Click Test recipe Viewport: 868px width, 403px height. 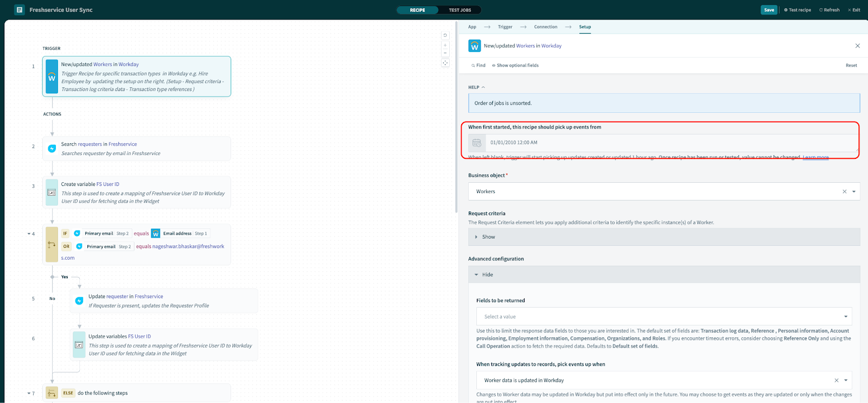tap(797, 10)
